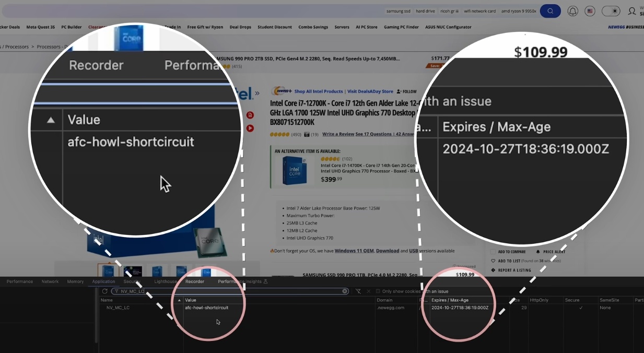Open the AI PC Store nav link
This screenshot has width=644, height=353.
(x=367, y=27)
